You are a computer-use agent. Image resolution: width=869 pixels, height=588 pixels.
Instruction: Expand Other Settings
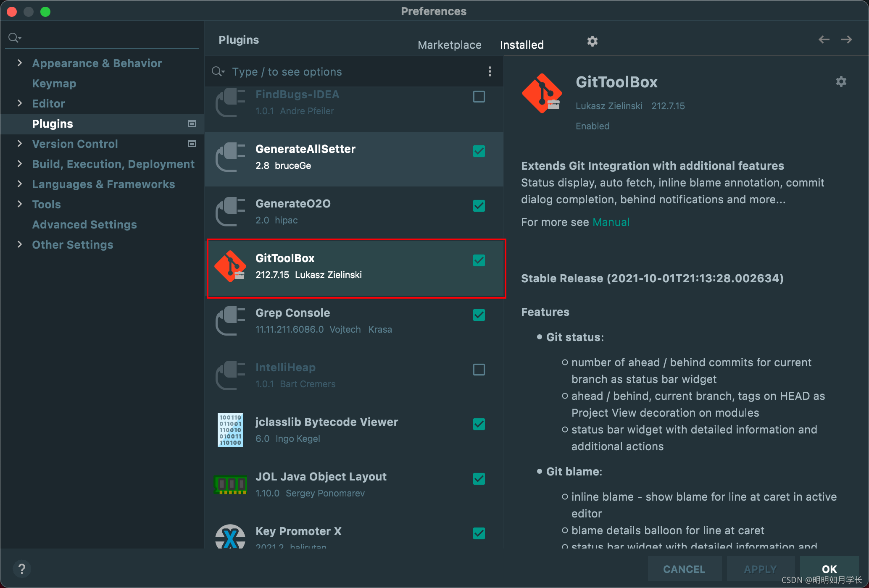[19, 244]
